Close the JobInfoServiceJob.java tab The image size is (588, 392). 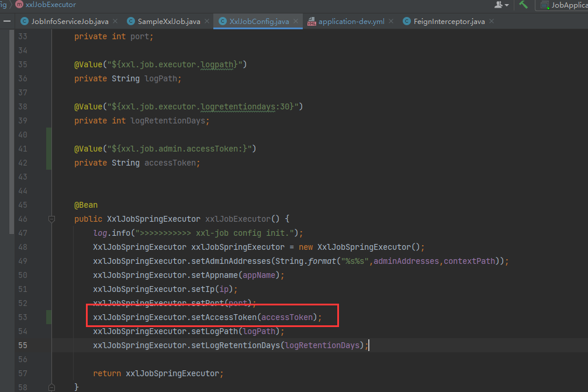tap(115, 22)
